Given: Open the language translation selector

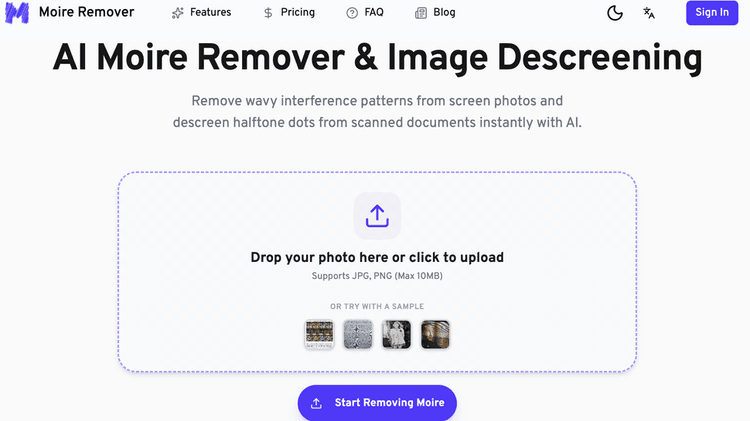Looking at the screenshot, I should click(649, 13).
